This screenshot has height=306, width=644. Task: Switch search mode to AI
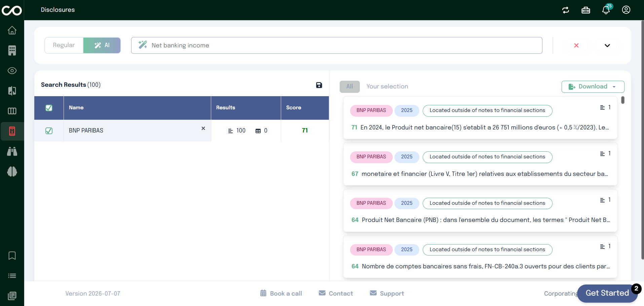click(102, 45)
